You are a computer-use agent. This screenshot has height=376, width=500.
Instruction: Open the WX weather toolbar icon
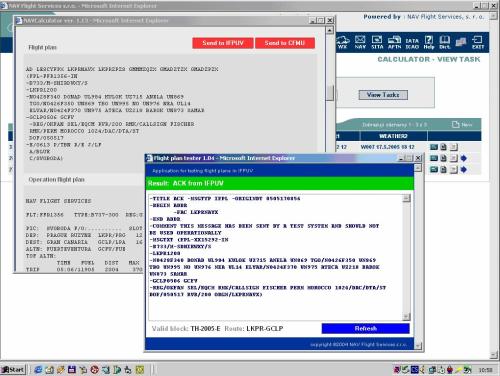point(343,43)
